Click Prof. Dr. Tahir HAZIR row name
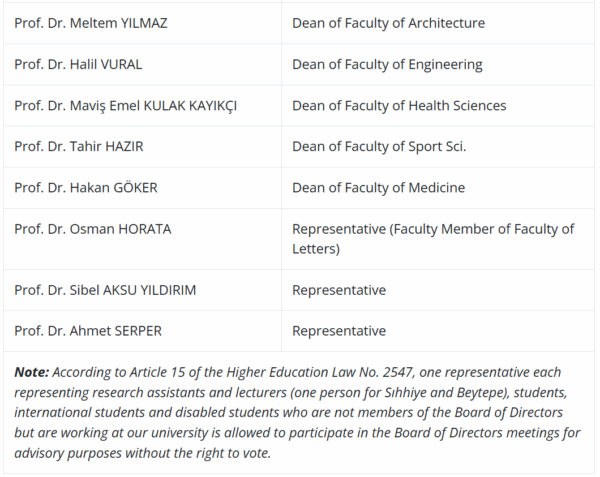Viewport: 600px width, 477px height. [x=78, y=146]
